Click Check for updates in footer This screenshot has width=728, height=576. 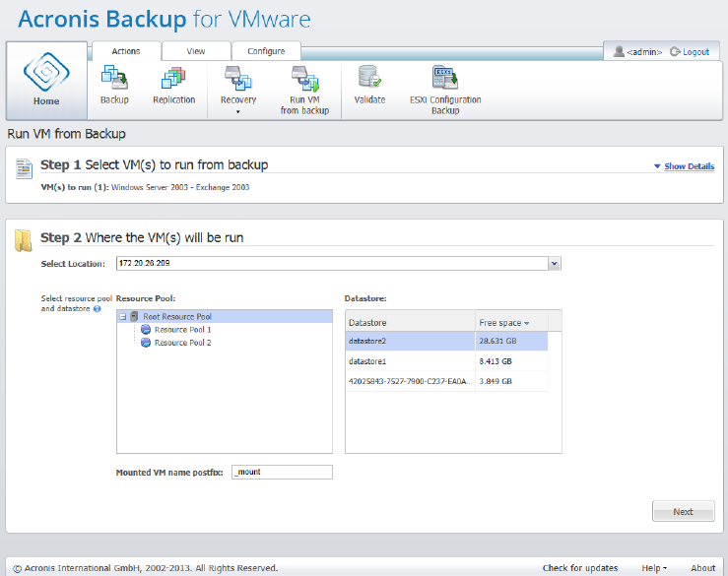(x=580, y=568)
